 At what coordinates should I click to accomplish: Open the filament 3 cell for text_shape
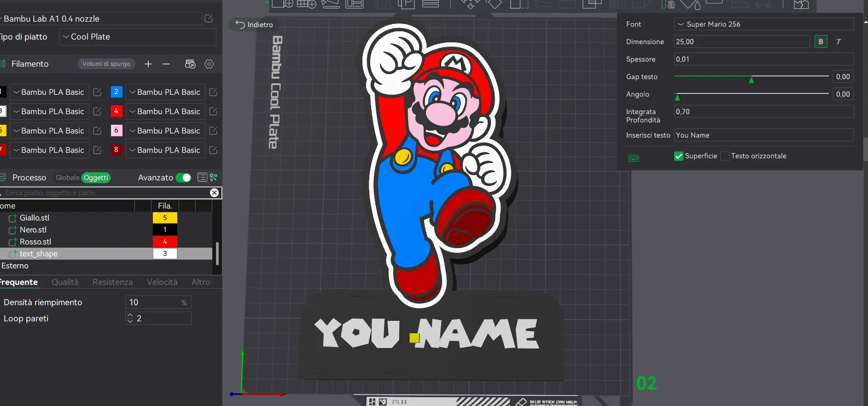[x=165, y=254]
